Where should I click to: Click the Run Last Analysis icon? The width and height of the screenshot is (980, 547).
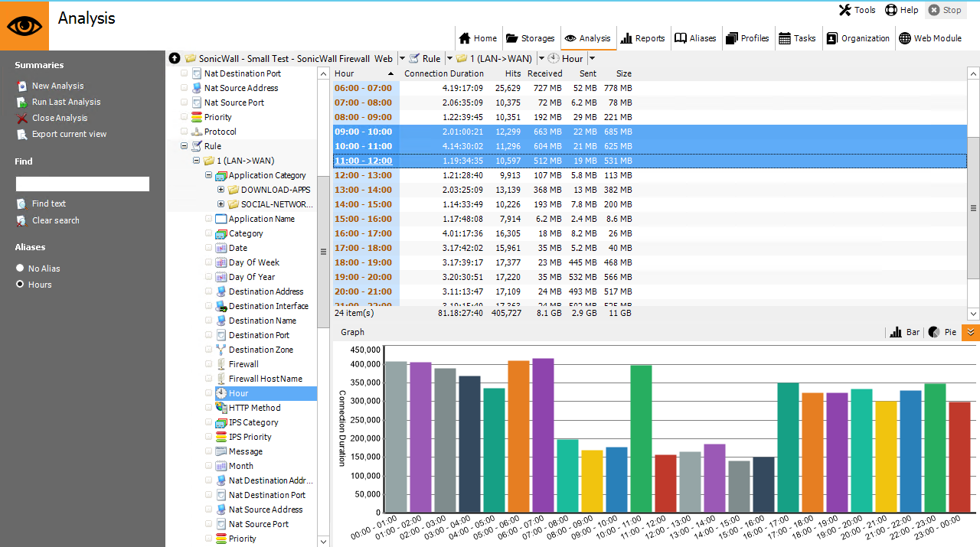tap(21, 102)
